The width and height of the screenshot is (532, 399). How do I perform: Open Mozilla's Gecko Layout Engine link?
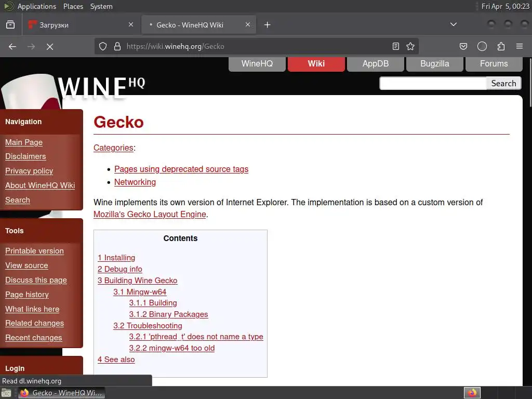[150, 215]
